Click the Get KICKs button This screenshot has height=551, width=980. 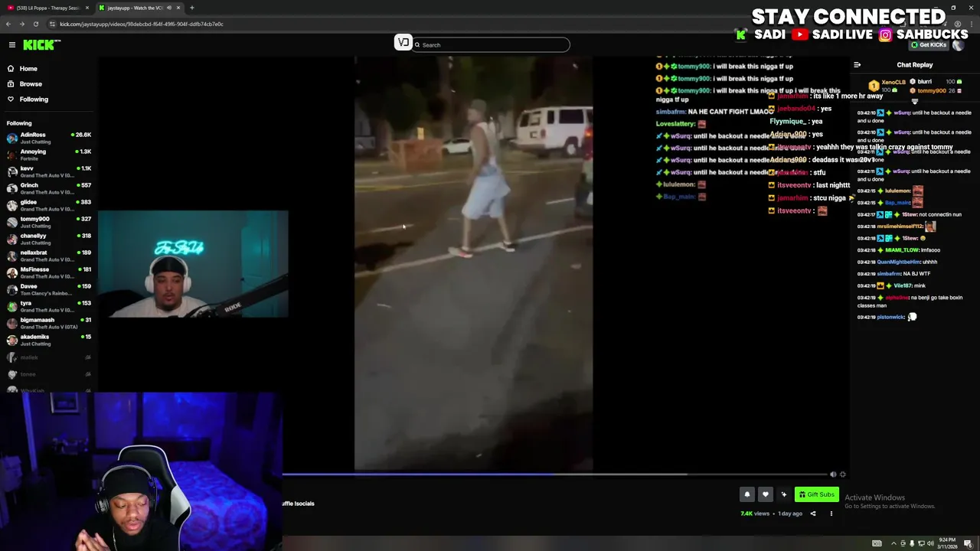click(x=928, y=45)
